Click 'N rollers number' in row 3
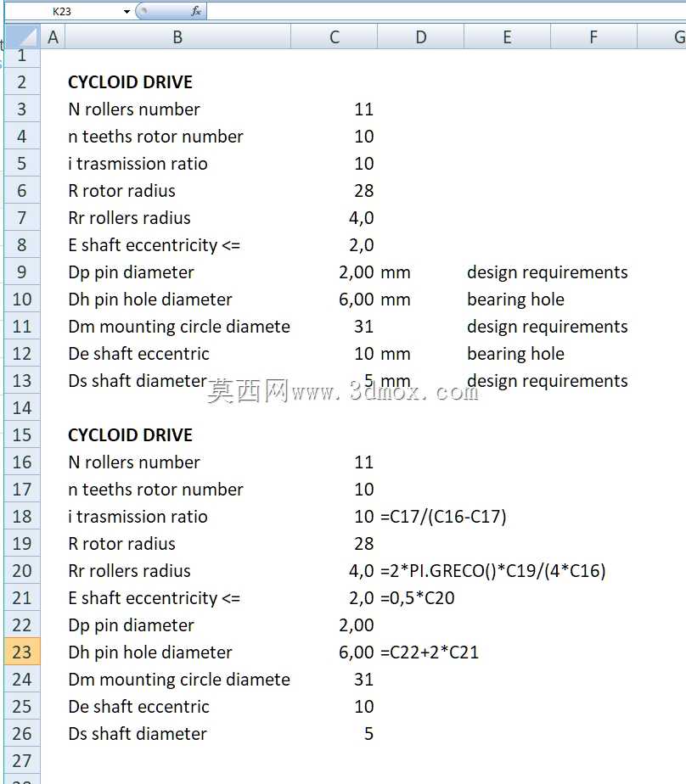This screenshot has width=686, height=784. point(134,109)
